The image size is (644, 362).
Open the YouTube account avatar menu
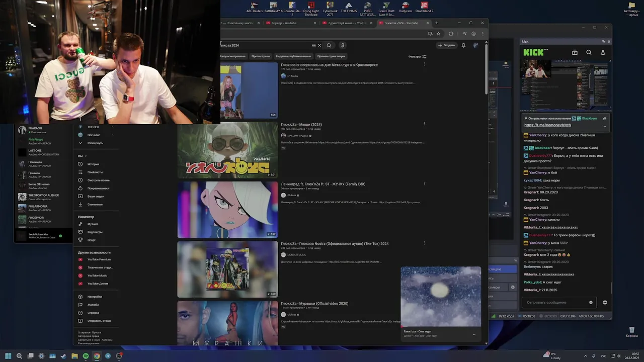coord(476,45)
